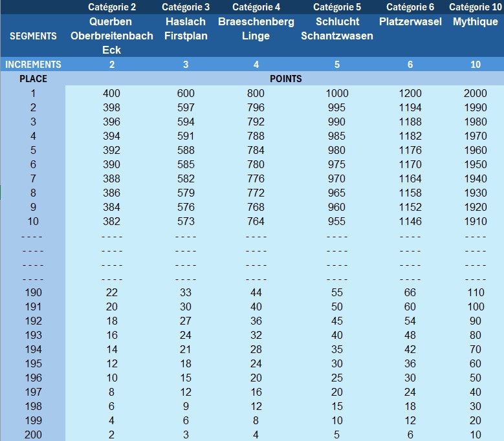Screen dimensions: 504x441
Task: Click the points value 400
Action: tap(111, 93)
